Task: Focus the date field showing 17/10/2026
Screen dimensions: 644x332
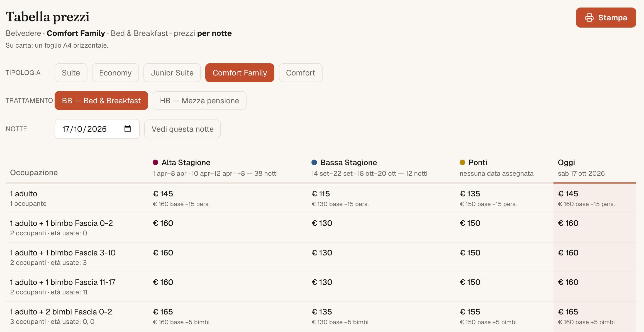Action: point(97,129)
